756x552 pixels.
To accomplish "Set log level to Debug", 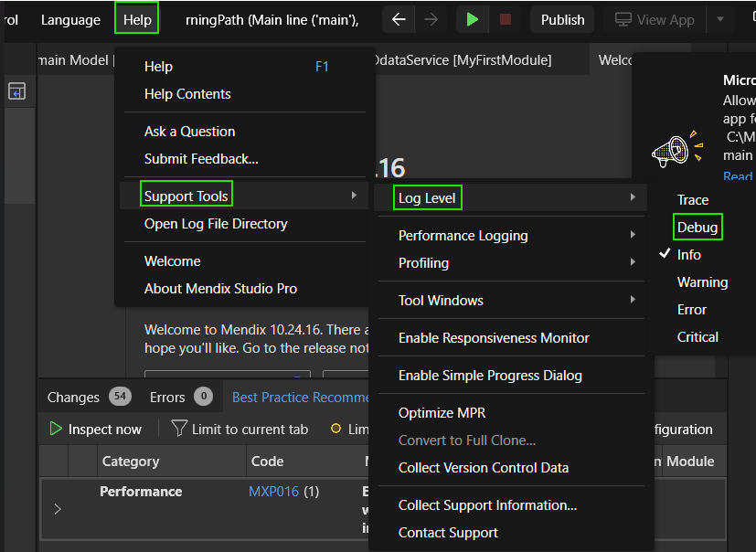I will coord(697,227).
